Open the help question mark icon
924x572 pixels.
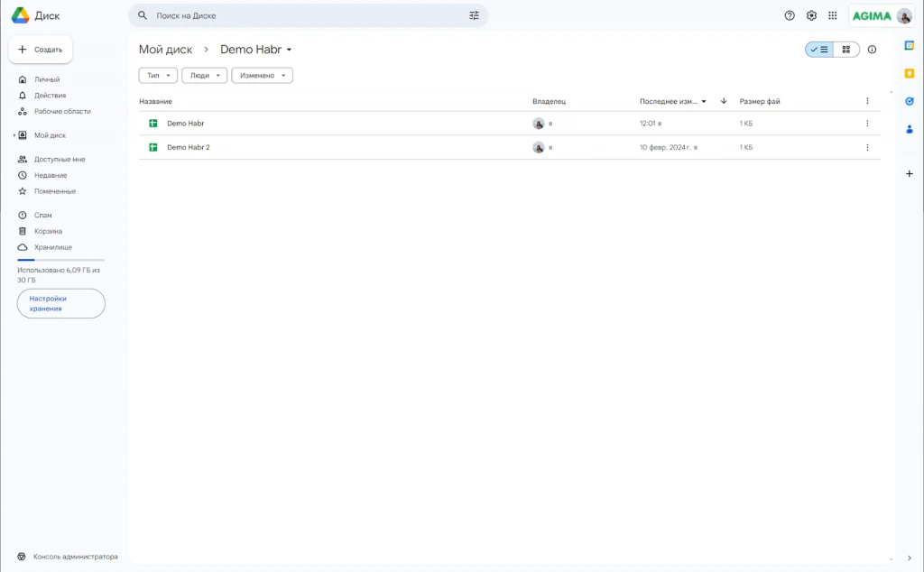(790, 16)
